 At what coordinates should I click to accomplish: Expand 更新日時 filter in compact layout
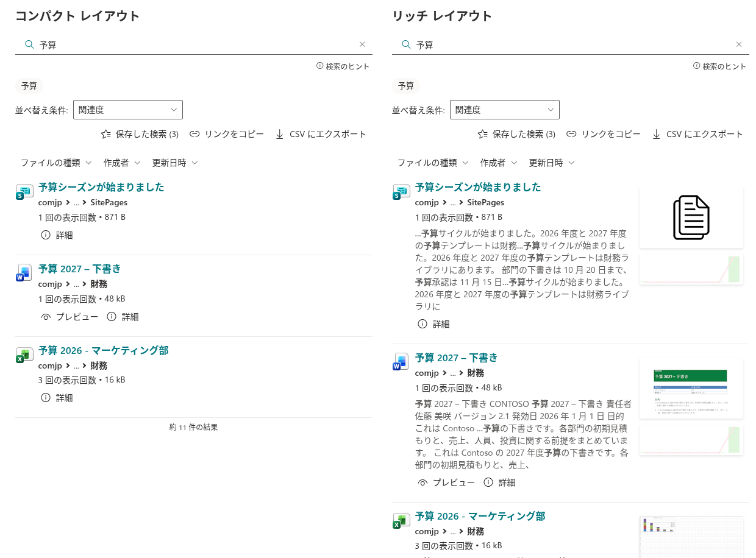(175, 163)
